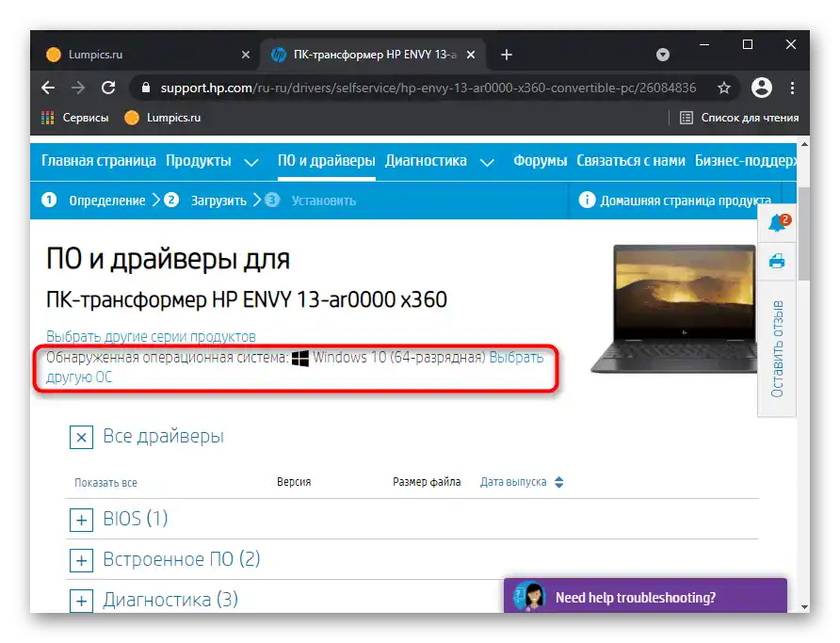
Task: Open Домашняя страница продукта link
Action: click(x=686, y=201)
